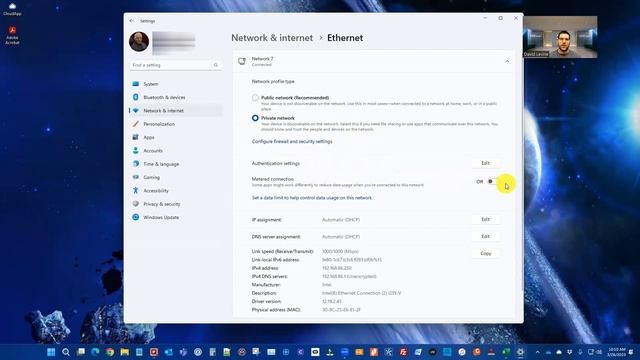Open Configure firewall and security settings link

tap(292, 141)
